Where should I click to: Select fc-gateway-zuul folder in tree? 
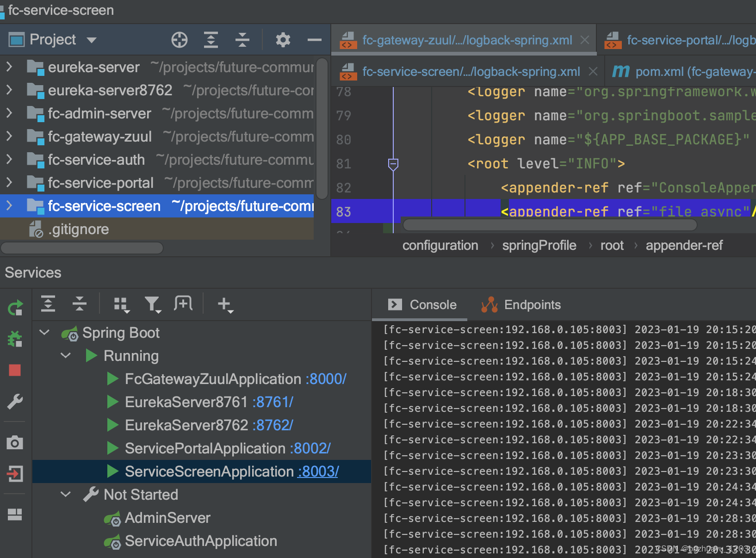(x=157, y=136)
